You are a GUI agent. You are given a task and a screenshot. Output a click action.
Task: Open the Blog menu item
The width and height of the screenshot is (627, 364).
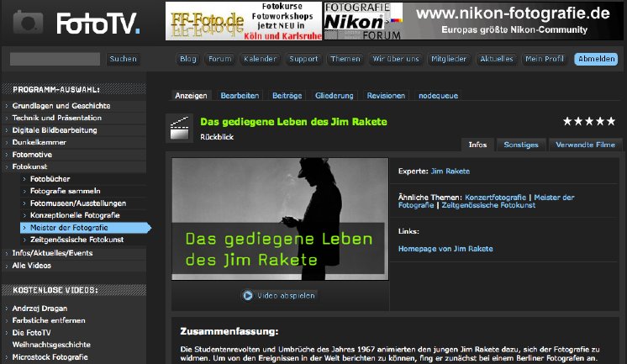click(188, 59)
